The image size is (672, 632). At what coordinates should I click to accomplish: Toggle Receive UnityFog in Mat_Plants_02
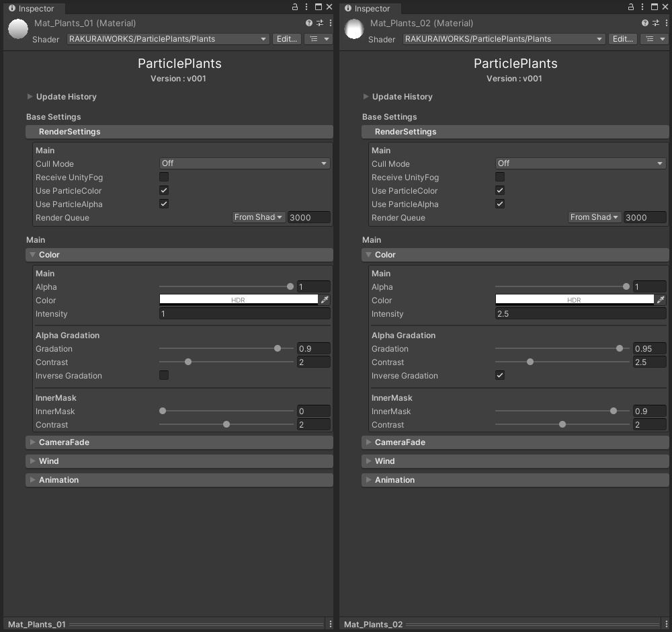500,177
